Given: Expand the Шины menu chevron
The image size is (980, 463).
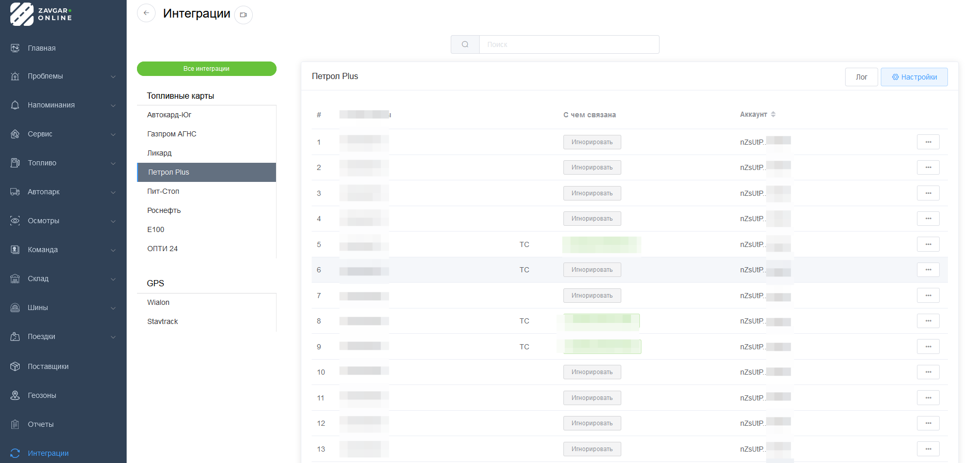Looking at the screenshot, I should pos(113,308).
